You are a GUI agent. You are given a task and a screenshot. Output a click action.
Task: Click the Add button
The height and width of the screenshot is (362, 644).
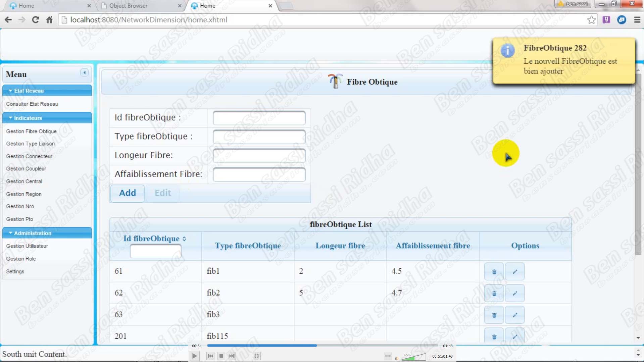click(x=128, y=193)
